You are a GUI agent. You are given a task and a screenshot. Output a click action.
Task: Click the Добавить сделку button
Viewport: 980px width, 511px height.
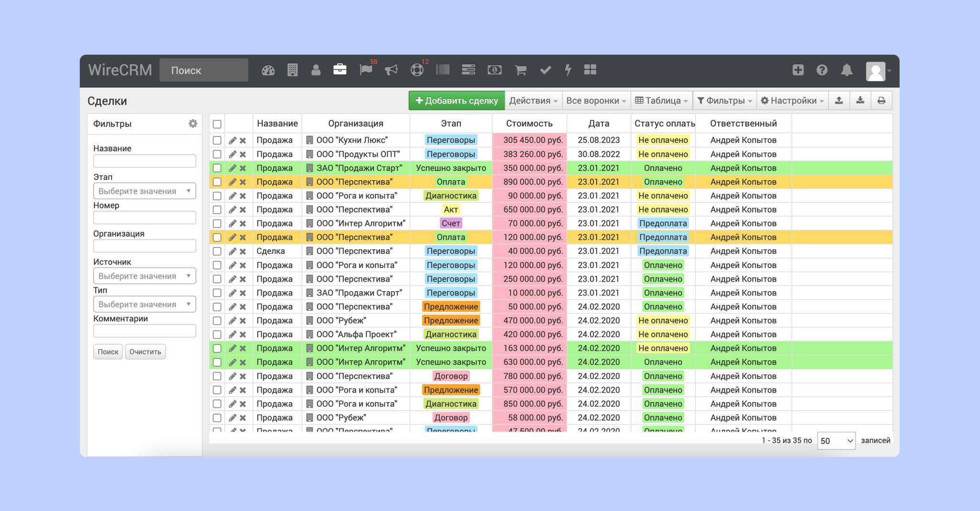(457, 101)
